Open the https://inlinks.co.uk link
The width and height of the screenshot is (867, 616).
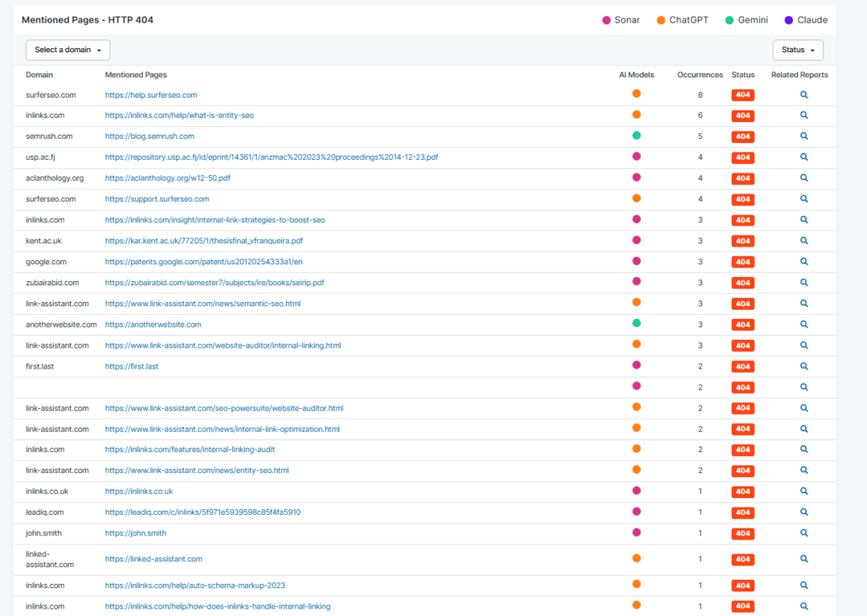point(139,491)
